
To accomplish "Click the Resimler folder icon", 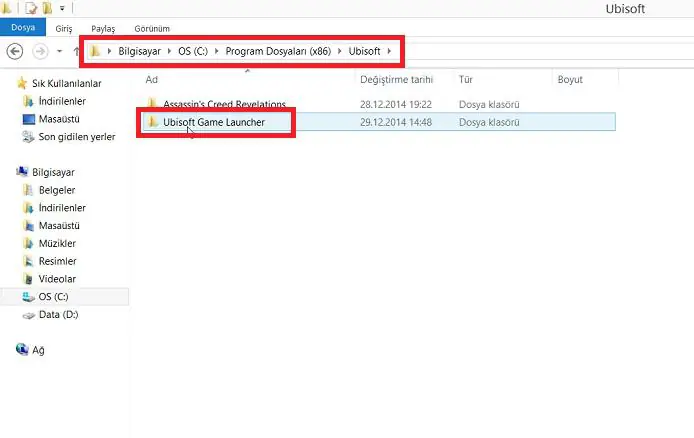I will [x=28, y=261].
